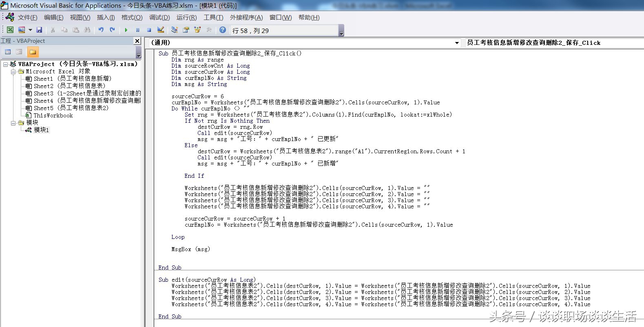Open the 插入(I) menu
This screenshot has width=644, height=327.
pyautogui.click(x=106, y=18)
